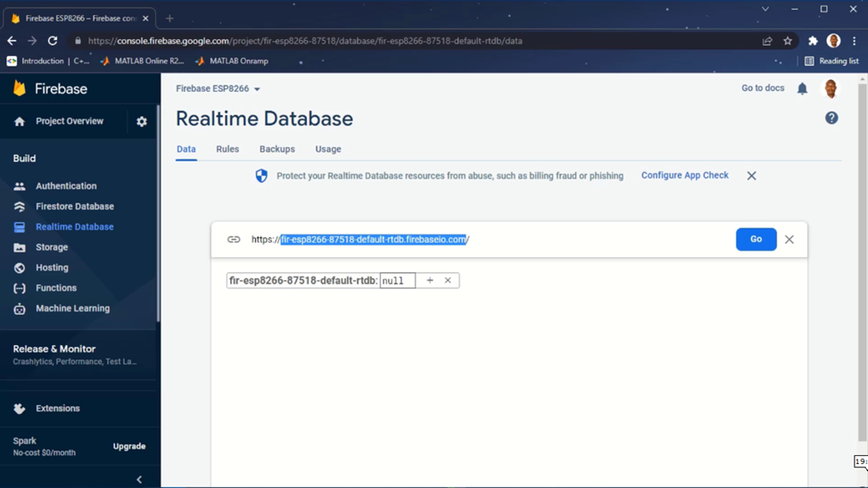Click the Upgrade plan button
Screen dimensions: 868x488
pos(129,446)
